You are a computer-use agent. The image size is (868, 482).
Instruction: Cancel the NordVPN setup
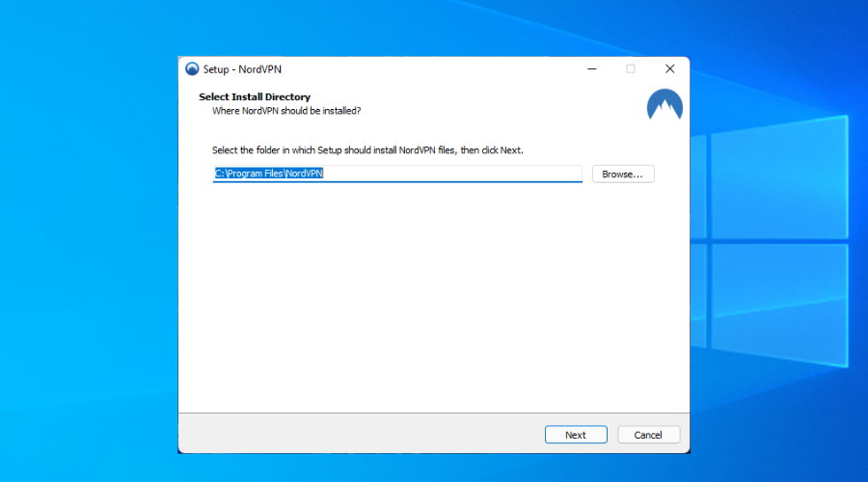(648, 435)
